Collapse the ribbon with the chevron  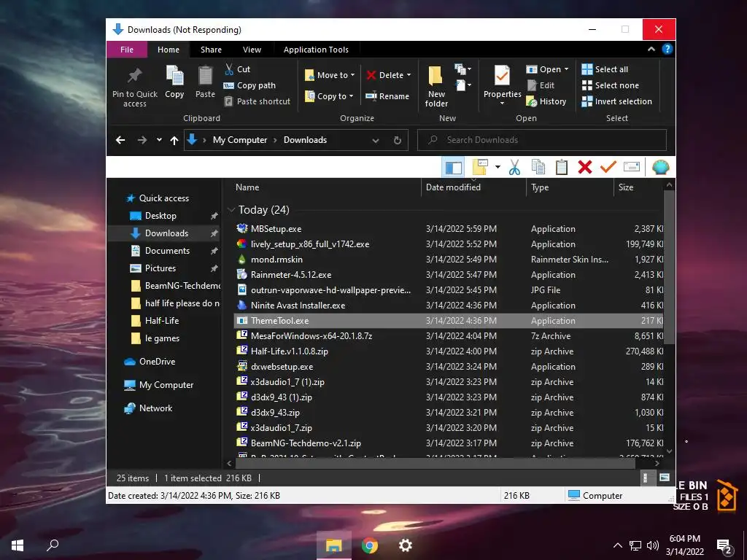point(651,49)
